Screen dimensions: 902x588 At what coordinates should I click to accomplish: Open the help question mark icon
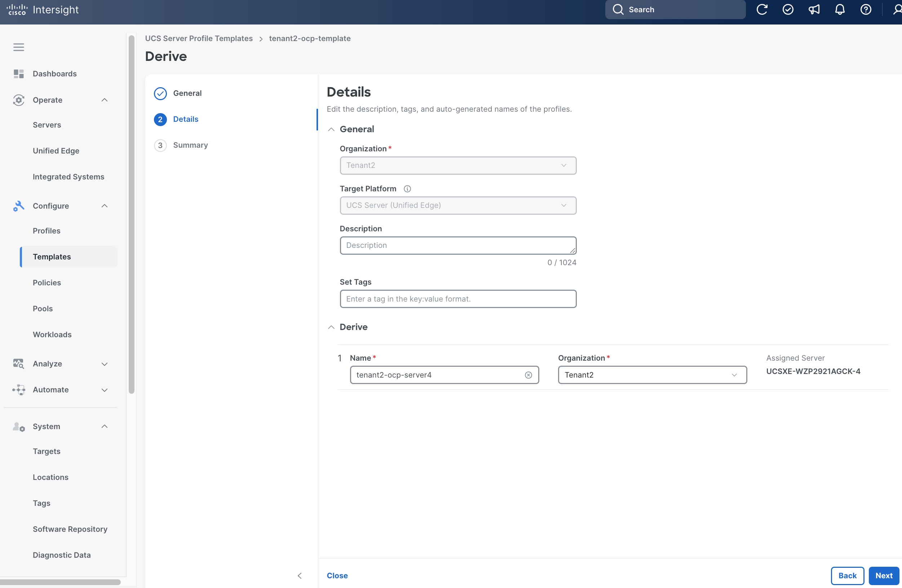[x=866, y=9]
